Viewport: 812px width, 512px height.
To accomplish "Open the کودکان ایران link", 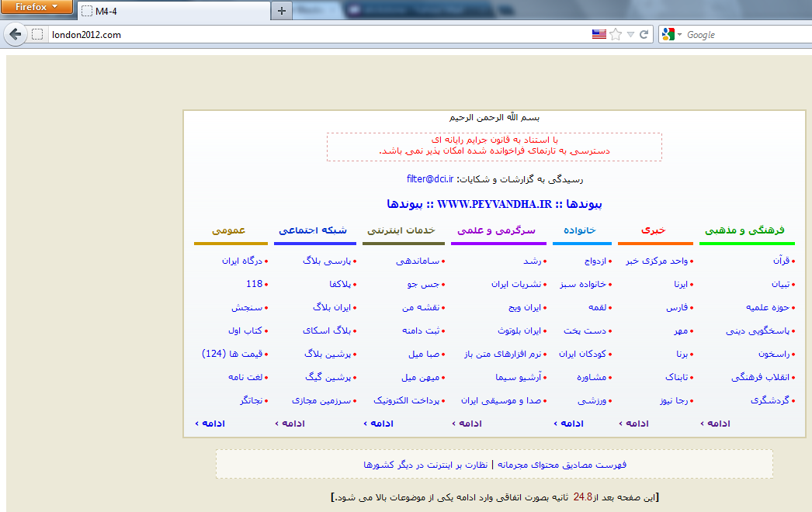I will point(582,354).
